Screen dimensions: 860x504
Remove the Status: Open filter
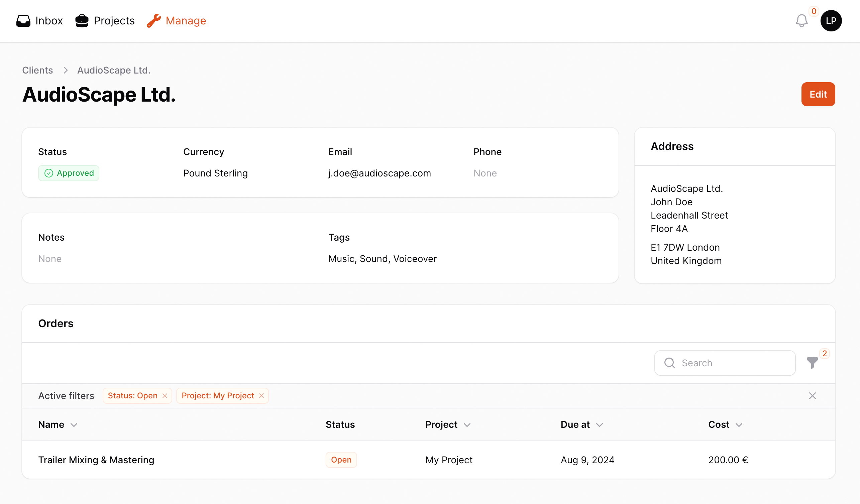click(165, 396)
